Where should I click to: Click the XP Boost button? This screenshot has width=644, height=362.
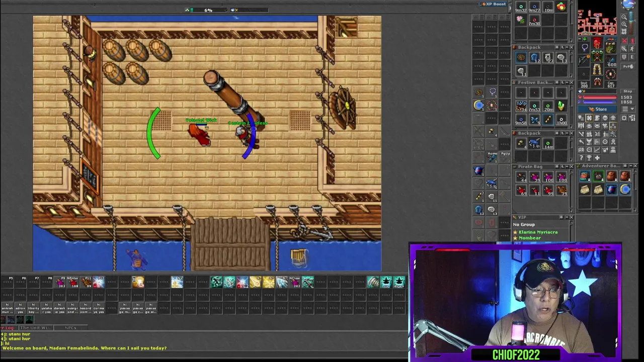coord(494,4)
